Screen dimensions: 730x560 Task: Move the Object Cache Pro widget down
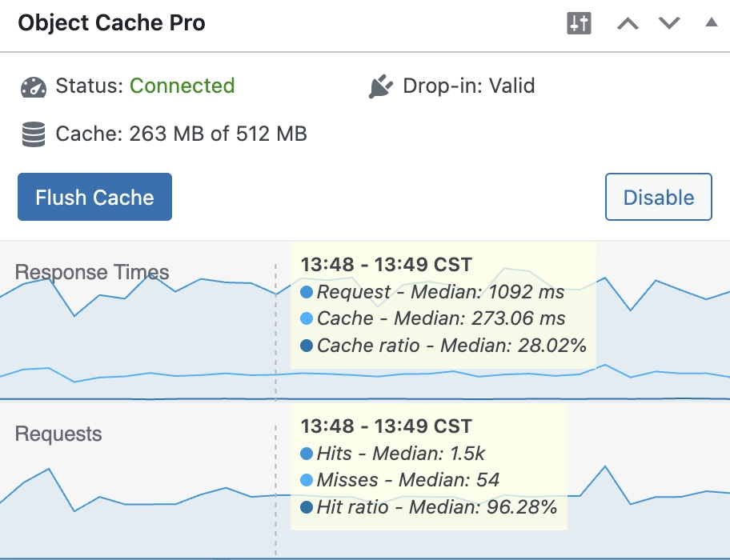pos(669,22)
